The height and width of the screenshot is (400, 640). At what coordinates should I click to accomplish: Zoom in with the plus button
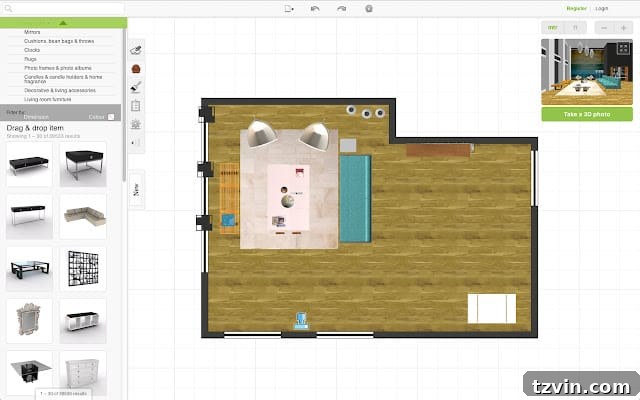tap(623, 28)
